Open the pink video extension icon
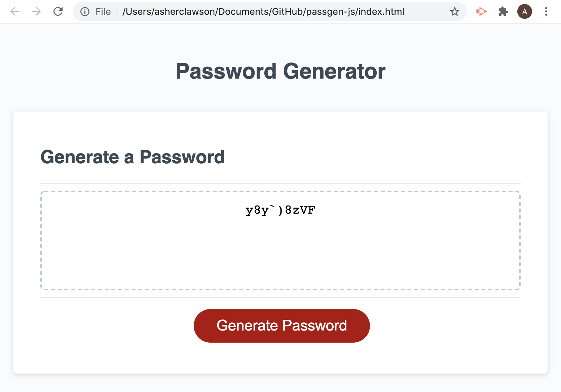The image size is (561, 392). click(481, 11)
